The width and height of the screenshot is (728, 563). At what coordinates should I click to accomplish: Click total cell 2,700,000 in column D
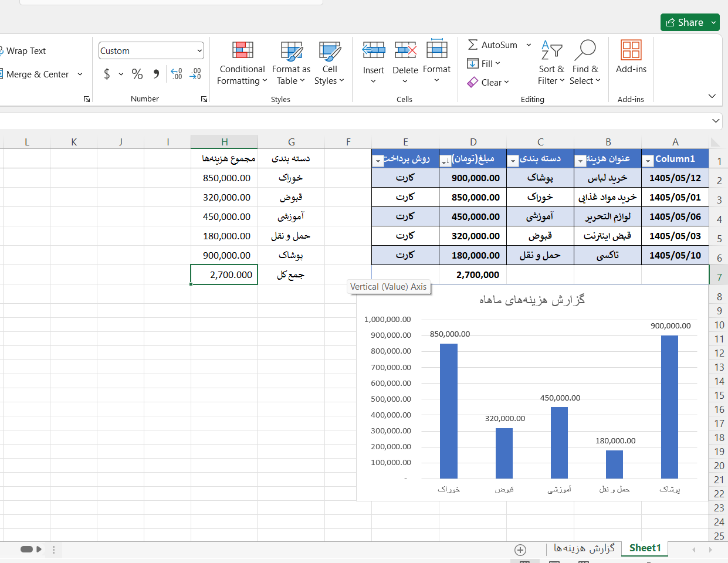tap(473, 274)
